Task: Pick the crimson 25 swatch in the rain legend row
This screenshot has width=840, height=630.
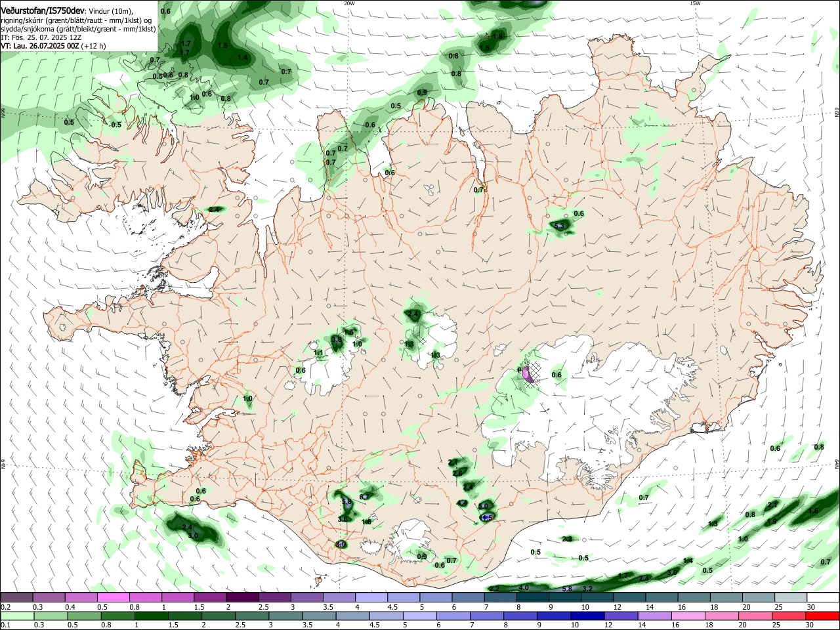Action: click(x=789, y=616)
